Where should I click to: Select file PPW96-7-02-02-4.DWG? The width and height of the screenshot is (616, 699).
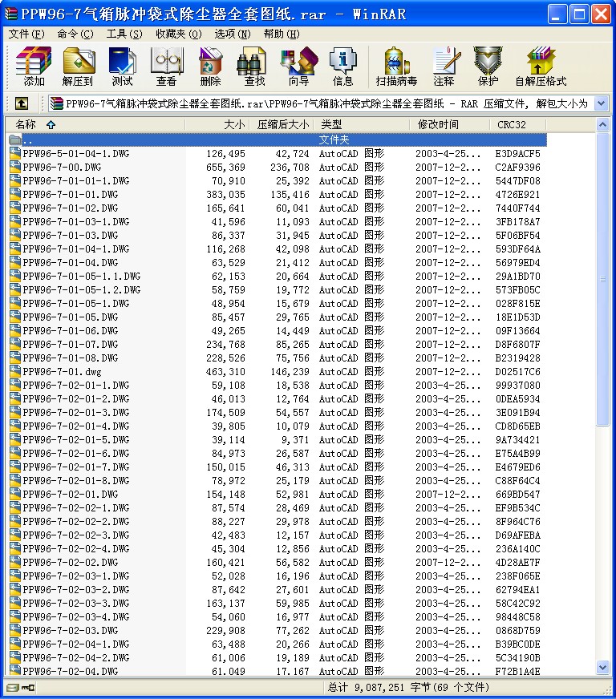[x=76, y=549]
